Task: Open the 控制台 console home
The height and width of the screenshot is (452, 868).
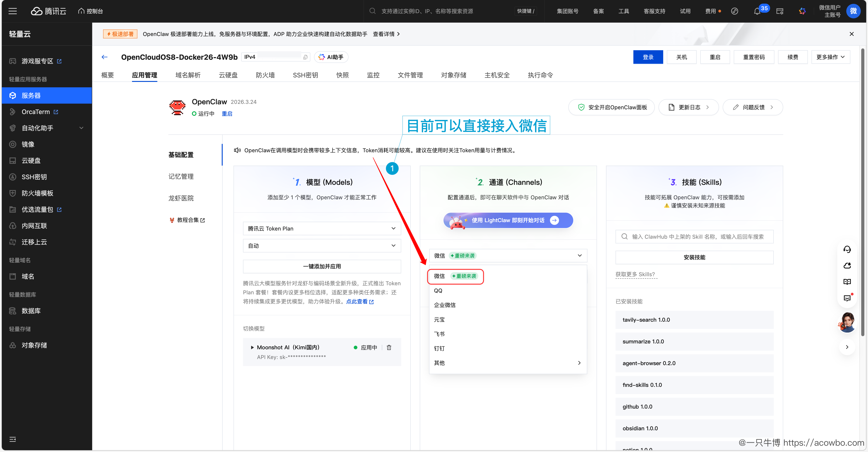Action: pos(90,11)
